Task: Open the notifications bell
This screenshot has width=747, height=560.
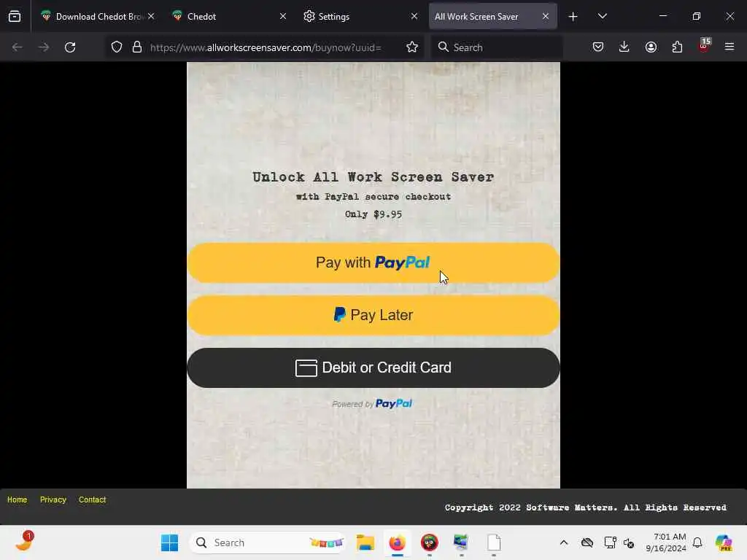Action: [x=697, y=542]
